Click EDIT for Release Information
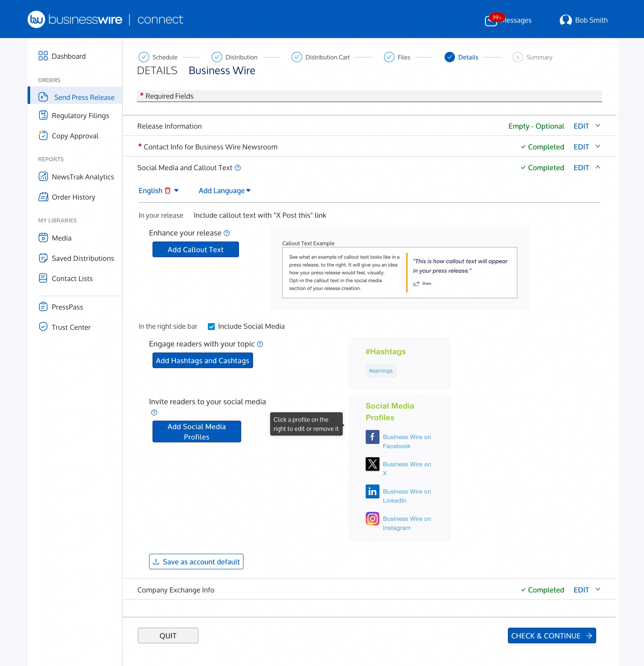Viewport: 644px width, 666px height. [x=581, y=126]
